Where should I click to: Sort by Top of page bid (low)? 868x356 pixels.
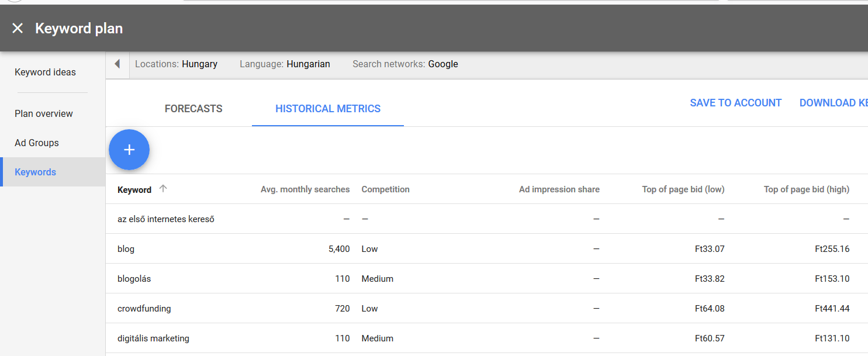pyautogui.click(x=683, y=189)
